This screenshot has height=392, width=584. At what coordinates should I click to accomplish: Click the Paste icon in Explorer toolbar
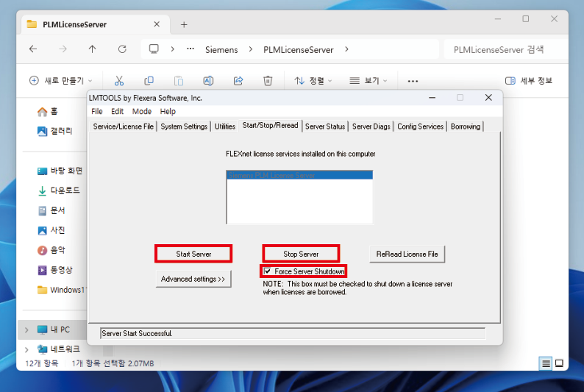point(179,81)
